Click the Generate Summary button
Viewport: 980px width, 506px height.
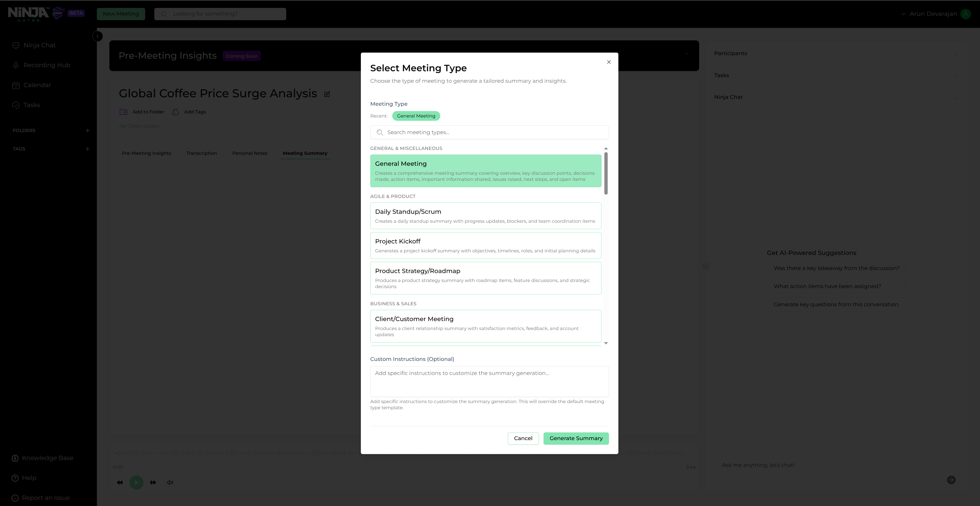click(x=576, y=438)
